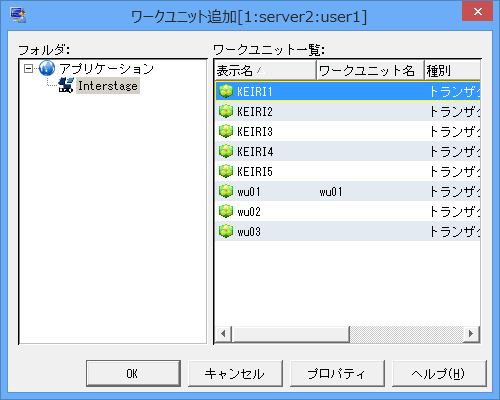This screenshot has width=500, height=400.
Task: Collapse the アプリケーション tree node
Action: click(29, 69)
